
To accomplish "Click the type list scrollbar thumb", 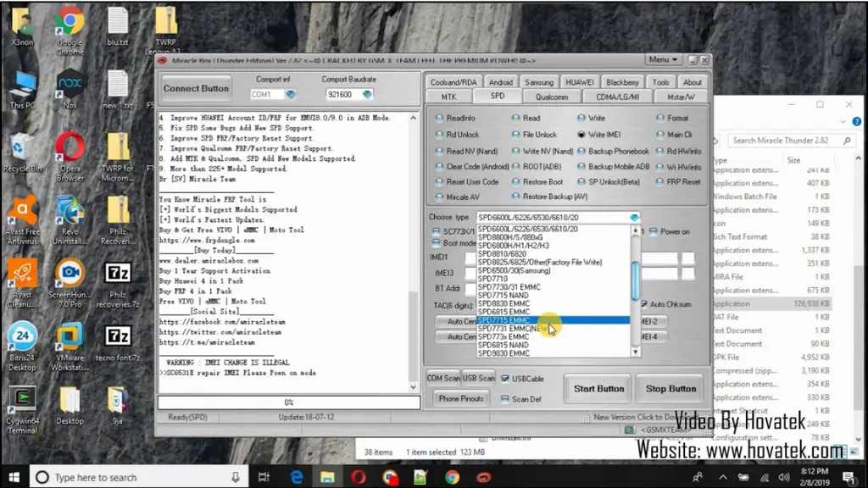I will [x=636, y=281].
